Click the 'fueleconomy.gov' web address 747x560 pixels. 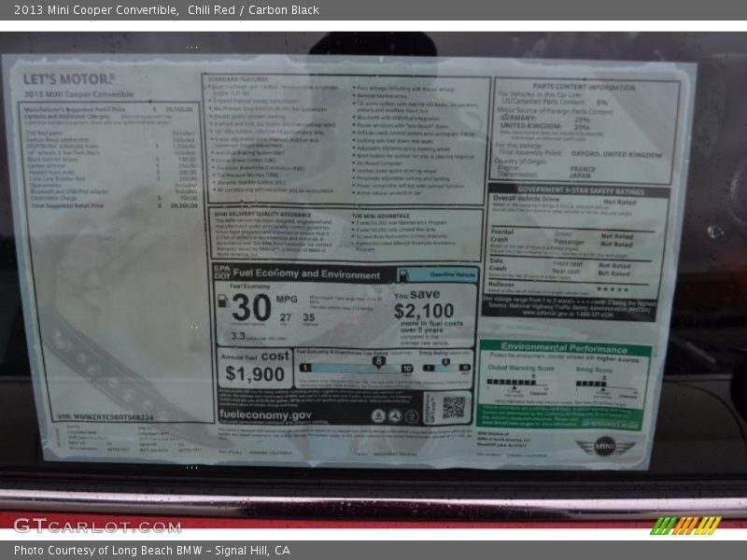(x=265, y=414)
